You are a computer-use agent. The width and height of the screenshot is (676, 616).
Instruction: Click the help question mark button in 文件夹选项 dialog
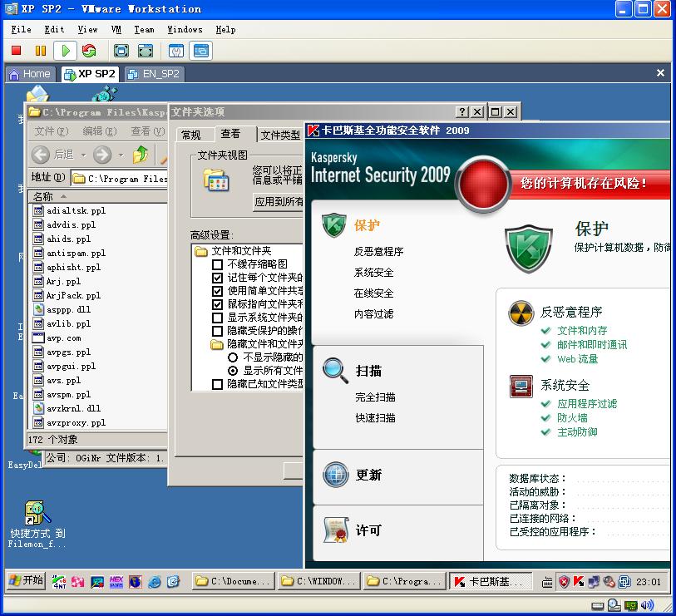[461, 112]
